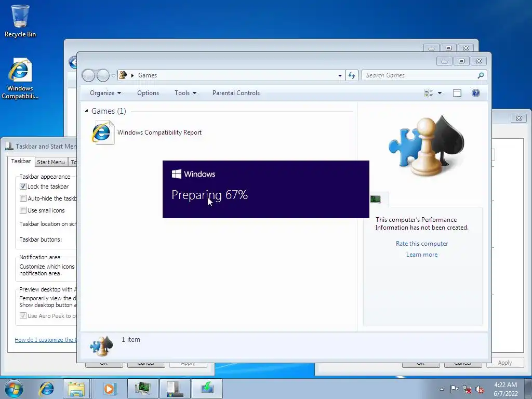The image size is (532, 399).
Task: Click Options in Games toolbar
Action: (x=148, y=93)
